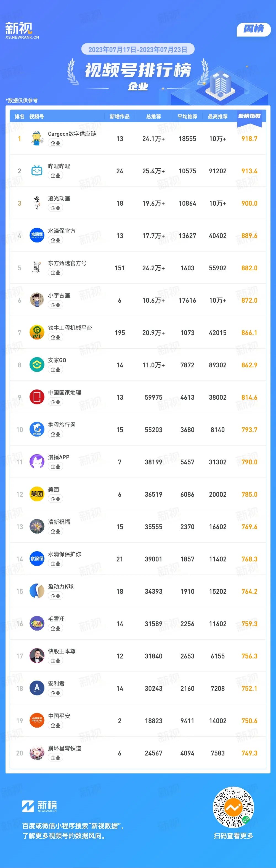Click the 最高推荐 column header
The height and width of the screenshot is (868, 276).
(218, 117)
